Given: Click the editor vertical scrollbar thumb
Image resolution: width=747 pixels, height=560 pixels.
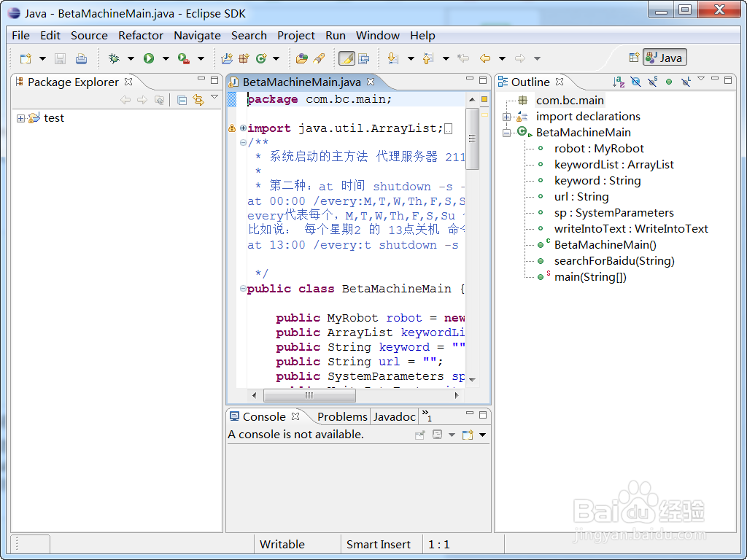Looking at the screenshot, I should (472, 139).
